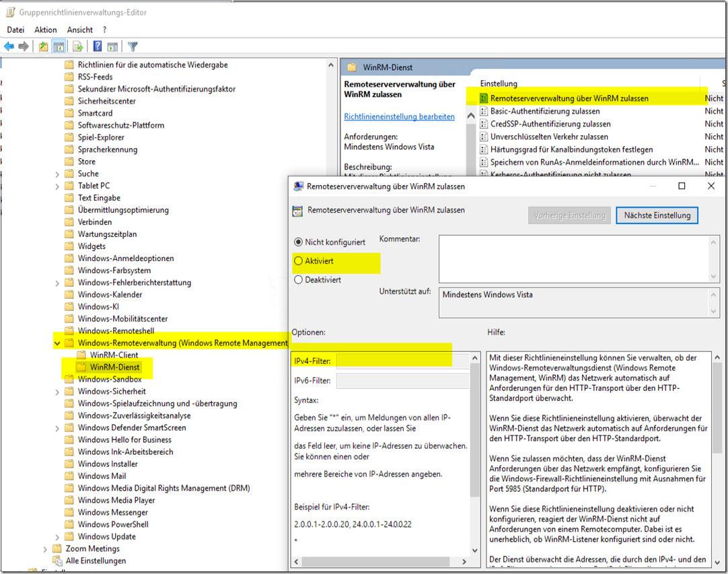728x574 pixels.
Task: Select the Nicht konfiguriert radio button
Action: click(x=299, y=242)
